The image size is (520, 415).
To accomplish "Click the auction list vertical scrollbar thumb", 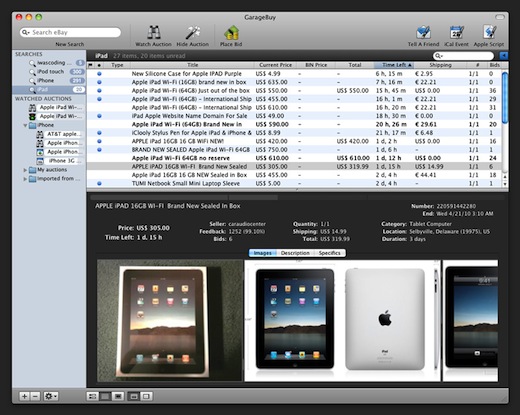I will pyautogui.click(x=505, y=97).
